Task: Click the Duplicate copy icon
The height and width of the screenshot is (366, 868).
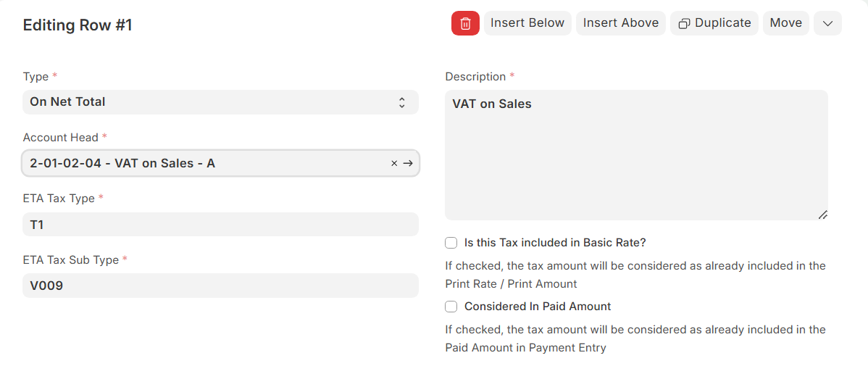Action: 684,24
